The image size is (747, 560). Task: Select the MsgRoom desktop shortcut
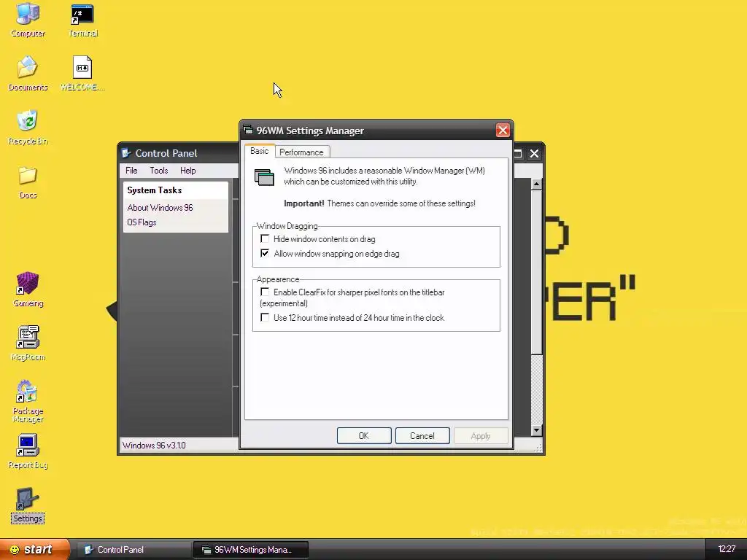point(28,343)
